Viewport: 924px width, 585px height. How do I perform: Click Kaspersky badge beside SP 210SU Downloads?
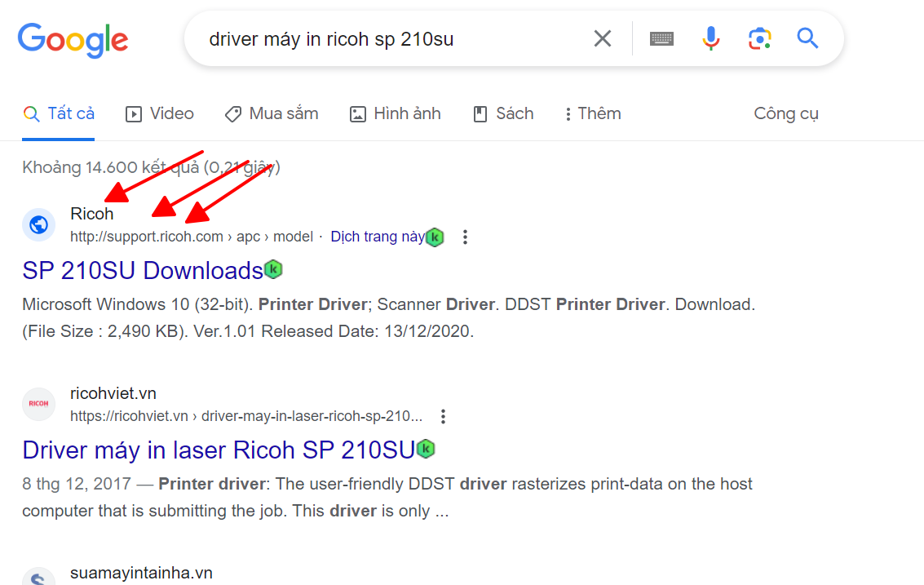[273, 269]
